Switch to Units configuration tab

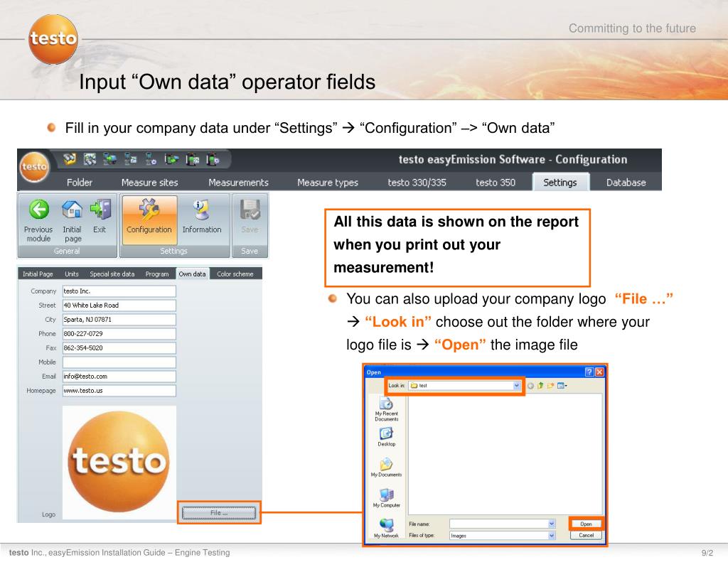[x=72, y=274]
